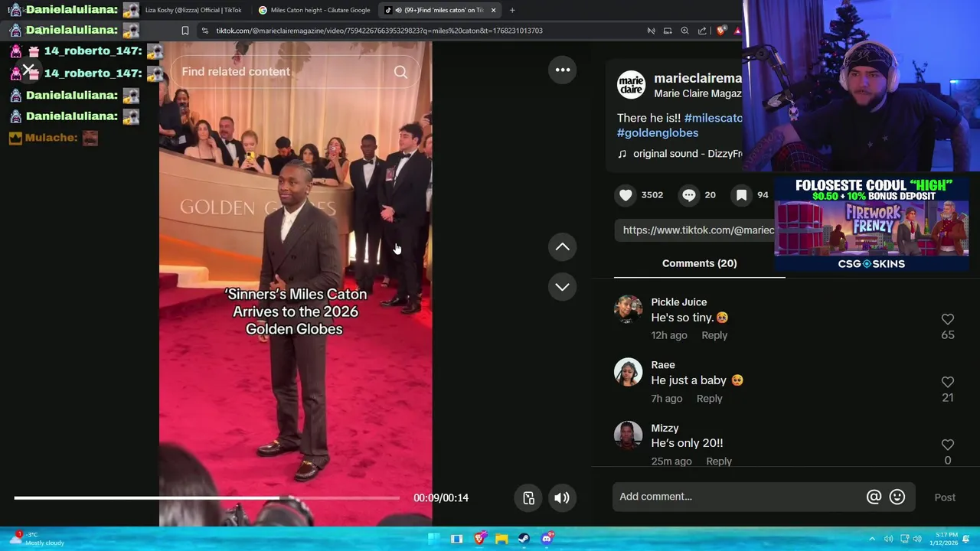Reply to Mizzy's comment

tap(719, 461)
